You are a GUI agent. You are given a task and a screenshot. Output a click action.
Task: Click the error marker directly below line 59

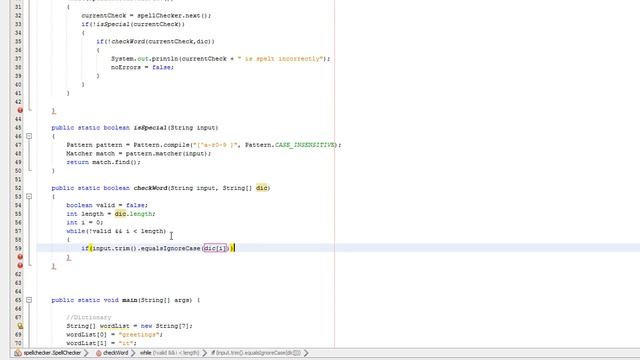20,257
